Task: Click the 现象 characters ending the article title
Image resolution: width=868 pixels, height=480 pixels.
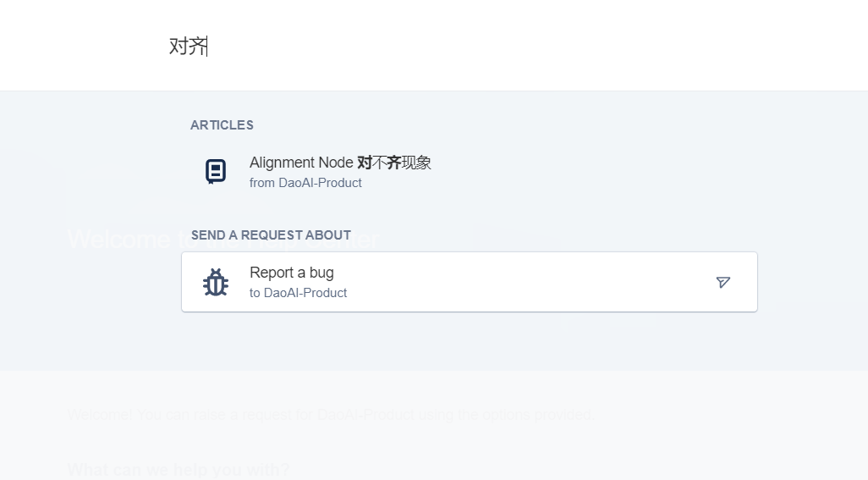Action: (416, 163)
